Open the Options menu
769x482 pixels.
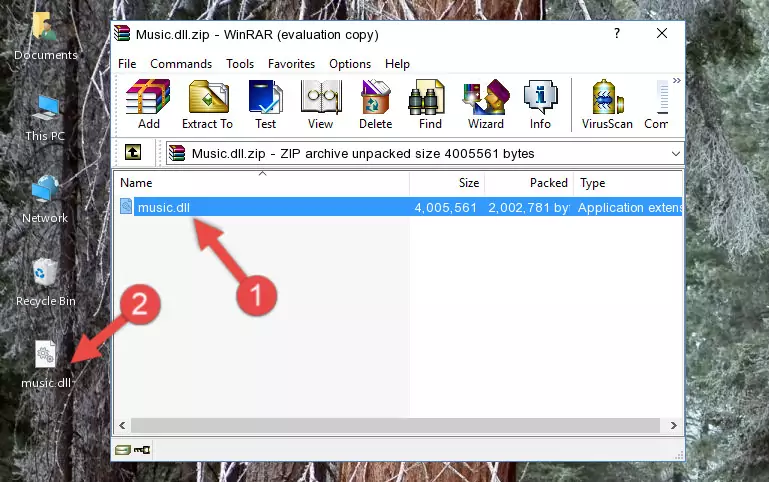350,64
